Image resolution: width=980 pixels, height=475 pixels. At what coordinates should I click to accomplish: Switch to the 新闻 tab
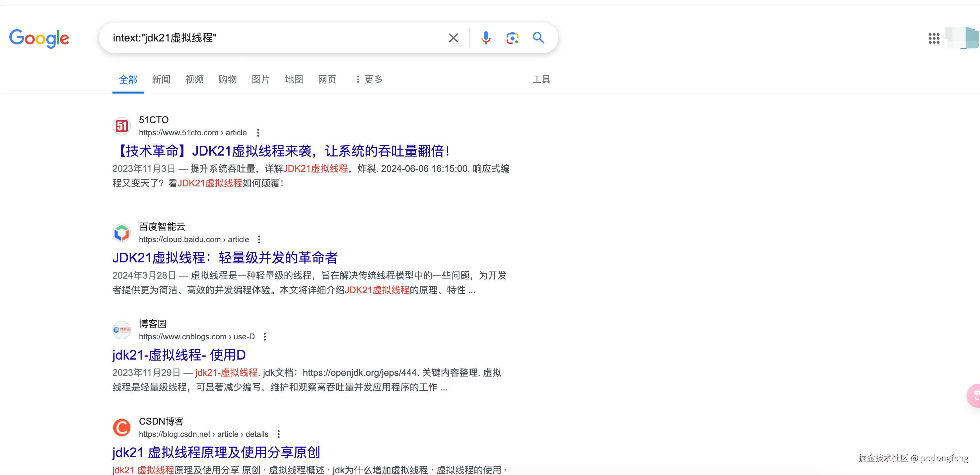coord(161,79)
